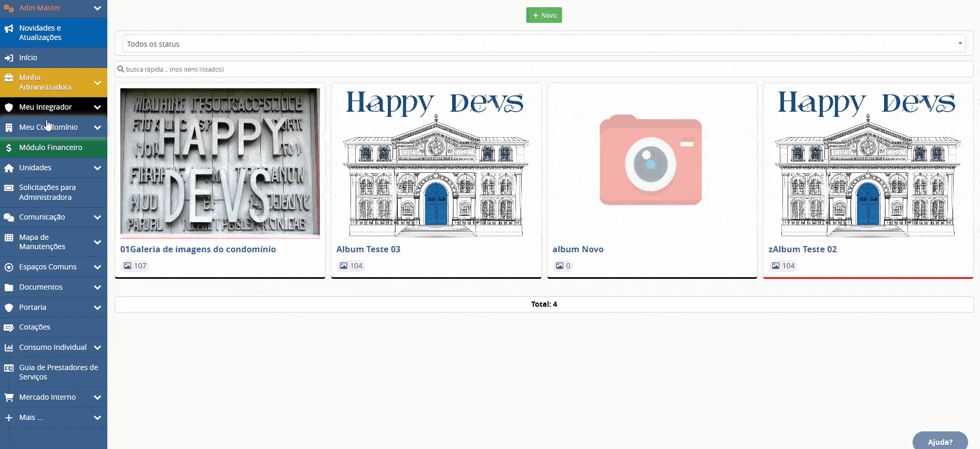Click the shopping cart icon for Mercado Interno
980x449 pixels.
click(9, 398)
